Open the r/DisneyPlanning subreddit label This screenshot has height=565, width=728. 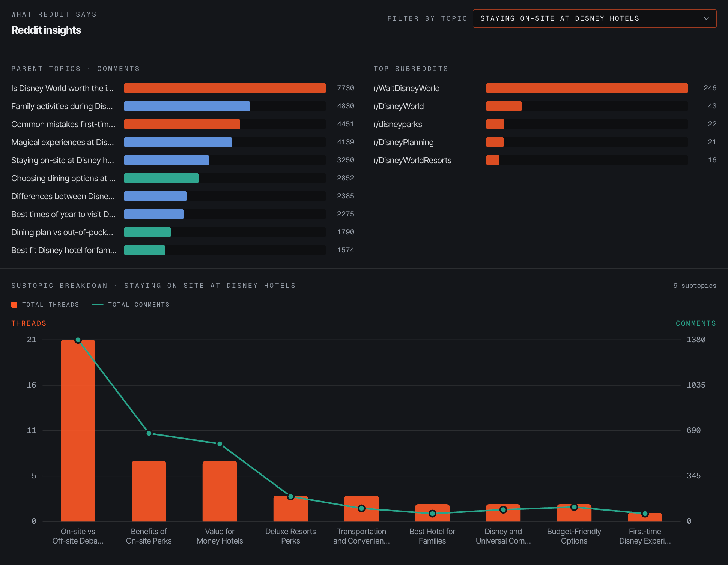click(x=403, y=142)
